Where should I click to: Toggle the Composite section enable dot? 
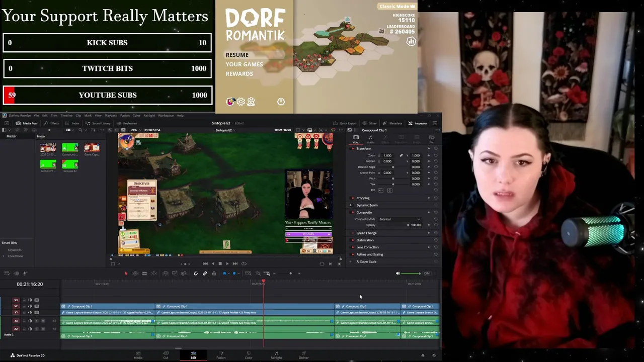(x=352, y=212)
